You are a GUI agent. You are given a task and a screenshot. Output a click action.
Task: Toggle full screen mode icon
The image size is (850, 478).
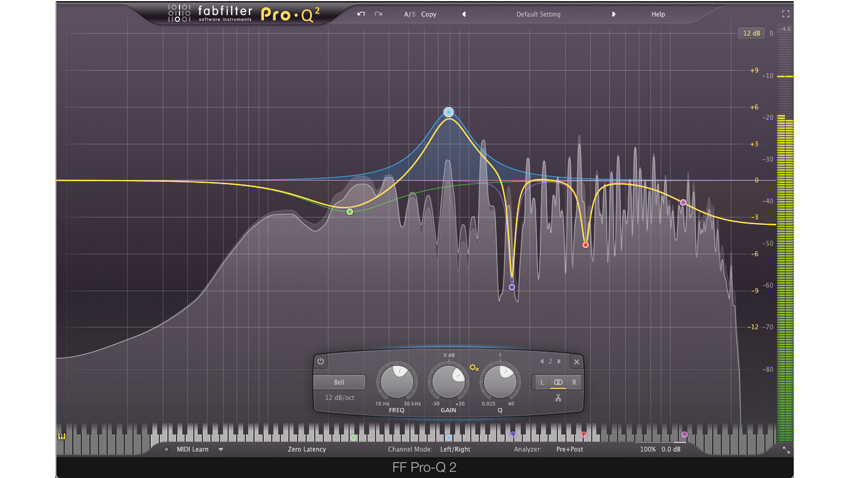pyautogui.click(x=785, y=14)
